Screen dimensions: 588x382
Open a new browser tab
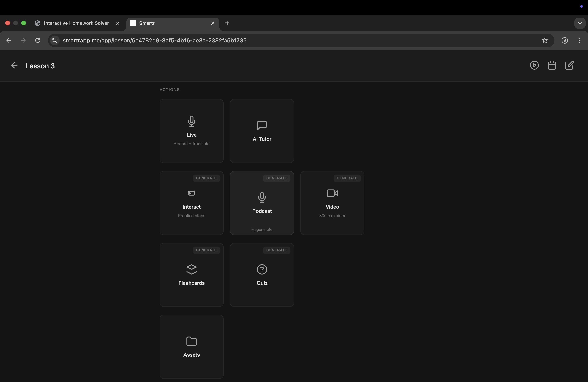[227, 23]
